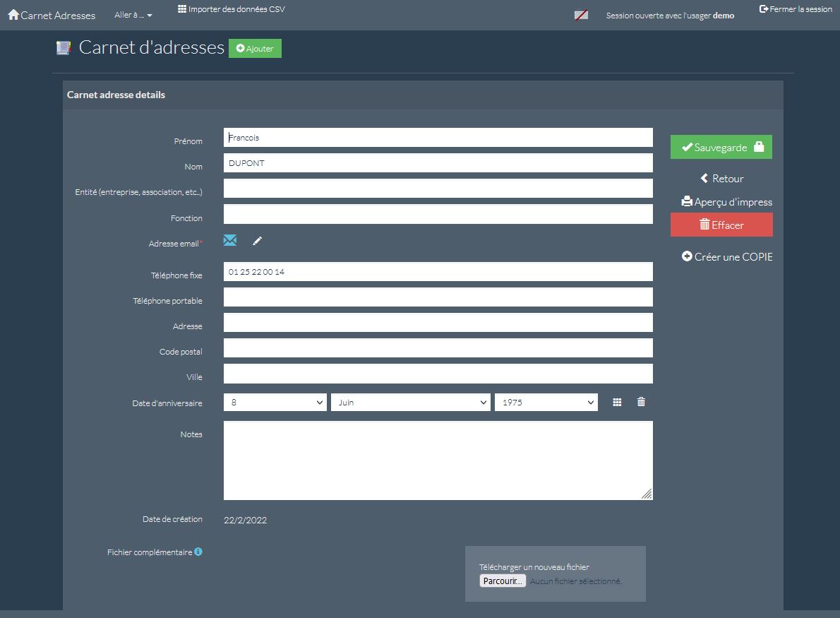
Task: Open Importer des données CSV
Action: pos(232,9)
